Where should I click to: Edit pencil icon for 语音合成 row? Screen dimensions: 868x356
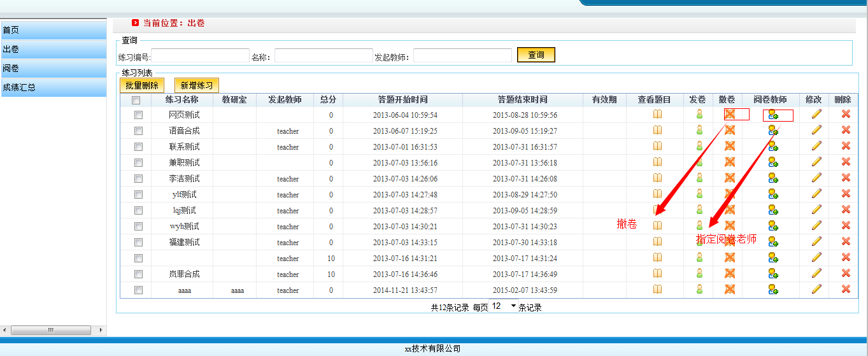pyautogui.click(x=816, y=130)
